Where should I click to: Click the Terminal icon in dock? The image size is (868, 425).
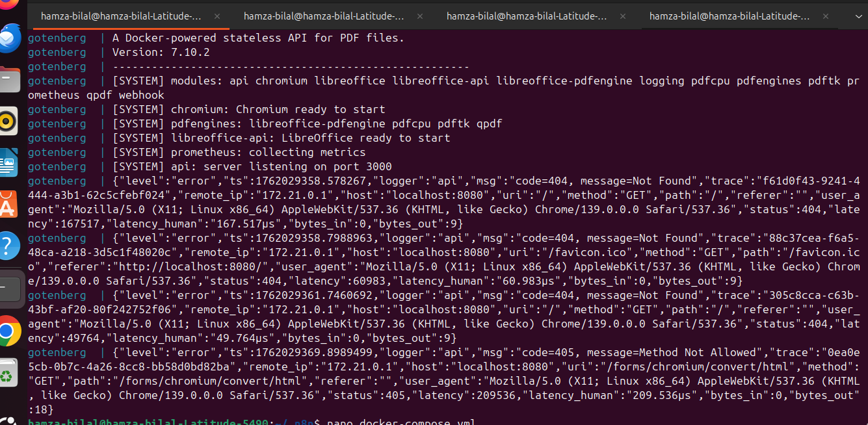pyautogui.click(x=9, y=287)
